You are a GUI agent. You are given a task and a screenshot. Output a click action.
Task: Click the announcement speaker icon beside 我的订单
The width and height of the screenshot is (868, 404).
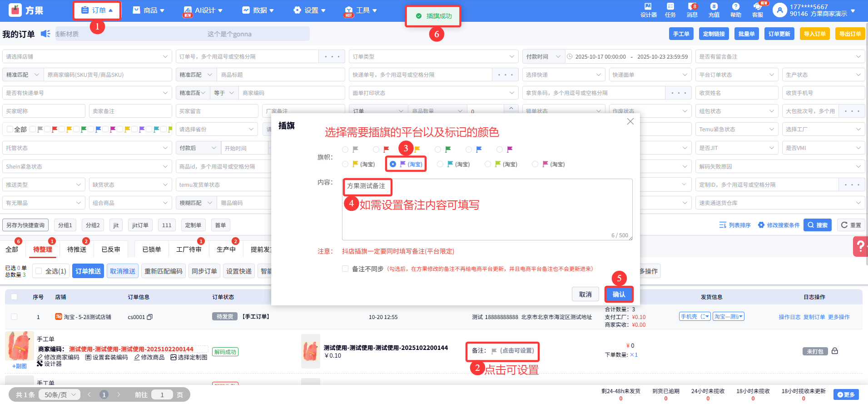[x=45, y=34]
